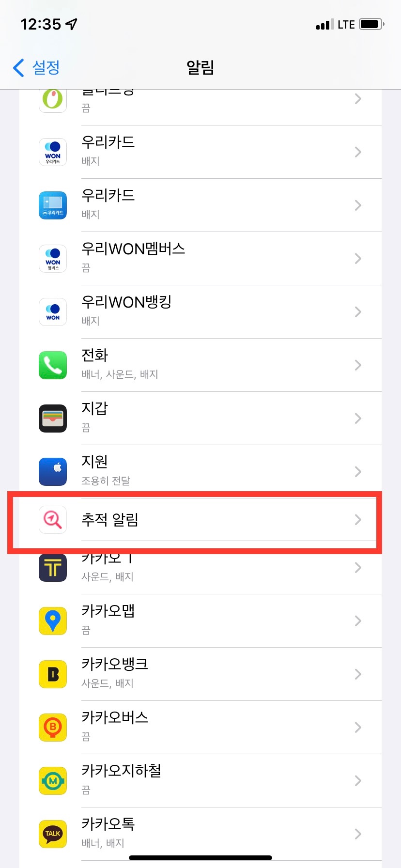Tap the KakaoMap yellow pin icon
Viewport: 401px width, 868px height.
pos(53,621)
